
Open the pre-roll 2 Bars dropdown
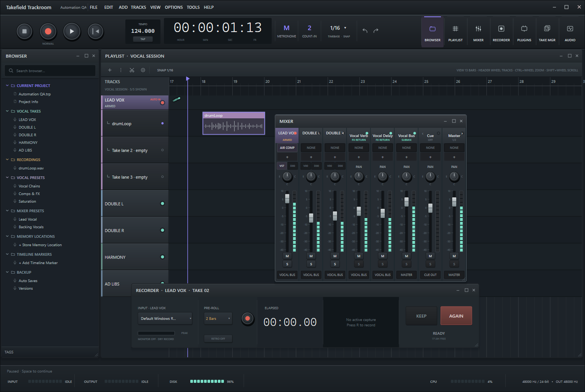pos(218,319)
